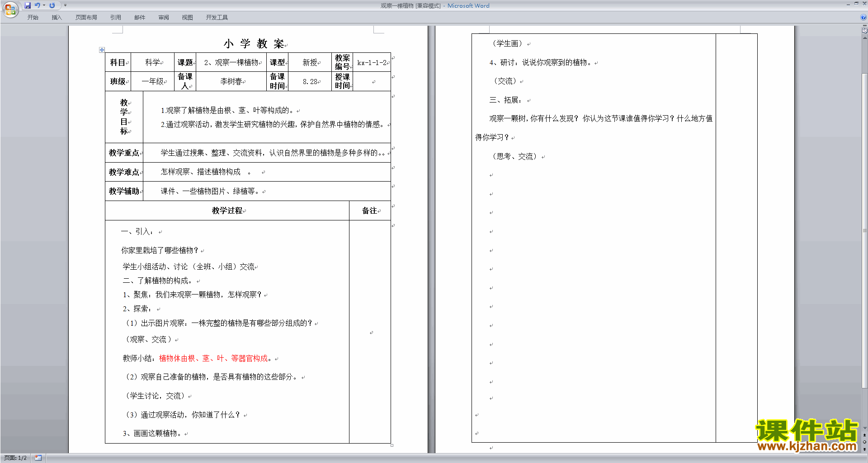Click the 教学辅助 row label
Viewport: 868px width, 463px height.
click(124, 191)
